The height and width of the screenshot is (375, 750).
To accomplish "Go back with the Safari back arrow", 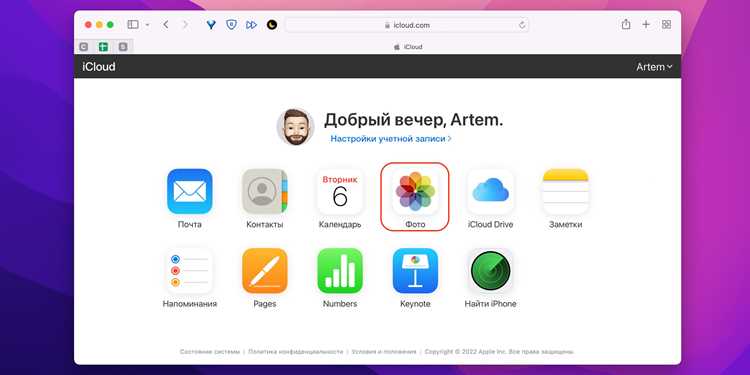I will (x=165, y=24).
